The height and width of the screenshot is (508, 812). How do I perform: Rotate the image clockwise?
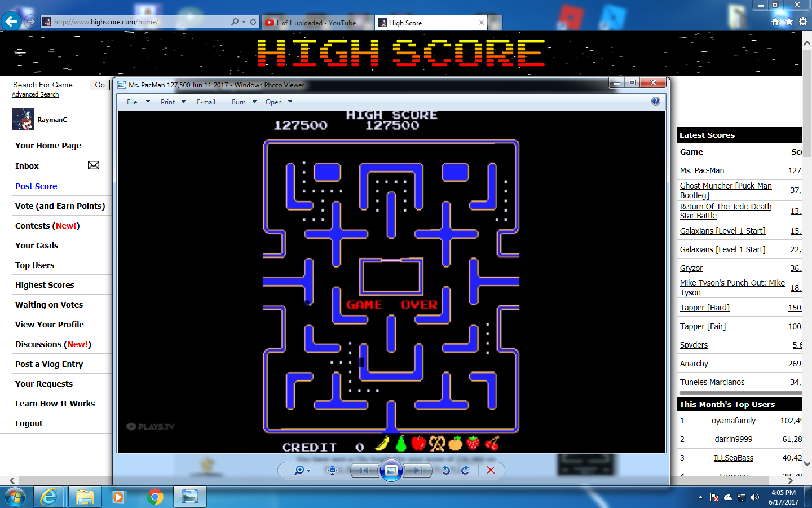click(x=465, y=470)
